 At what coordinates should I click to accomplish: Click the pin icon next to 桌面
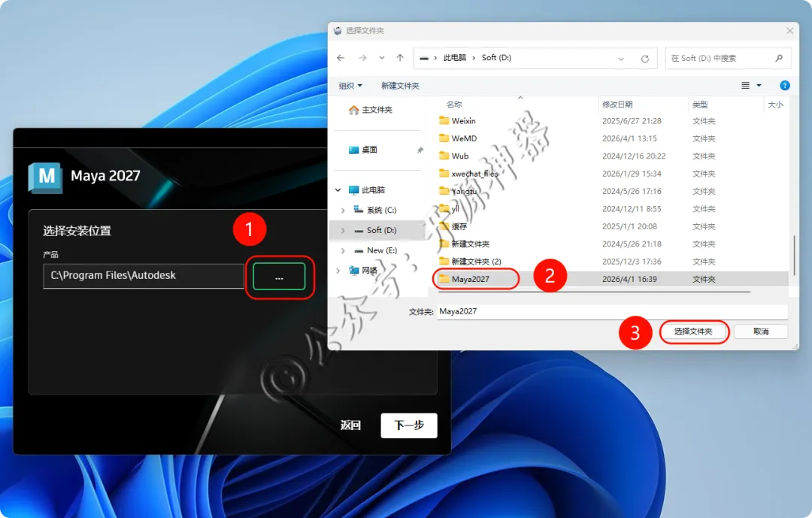click(x=420, y=150)
